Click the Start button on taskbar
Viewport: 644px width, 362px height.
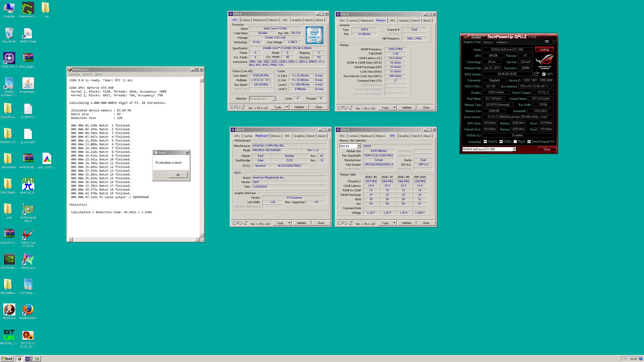point(7,359)
